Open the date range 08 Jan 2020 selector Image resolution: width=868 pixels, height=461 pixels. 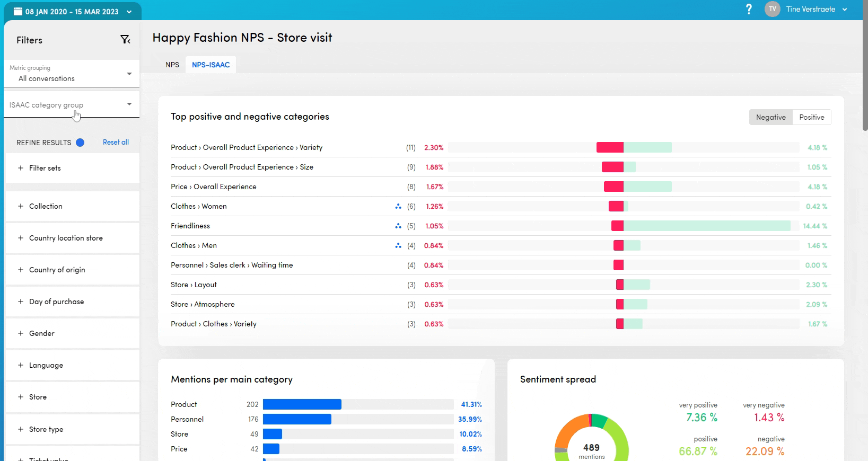point(72,11)
